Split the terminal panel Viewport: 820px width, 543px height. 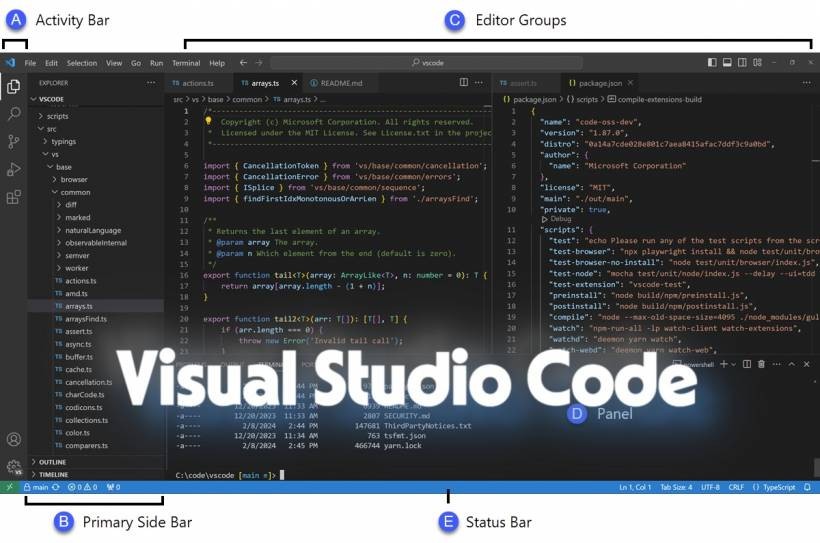(x=747, y=364)
